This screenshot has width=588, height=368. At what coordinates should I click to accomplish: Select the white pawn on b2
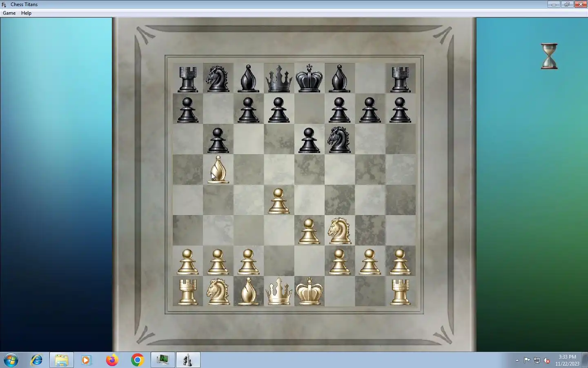coord(218,262)
